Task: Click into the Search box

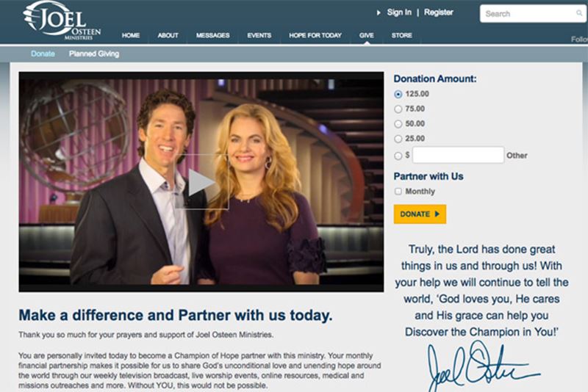Action: [528, 14]
